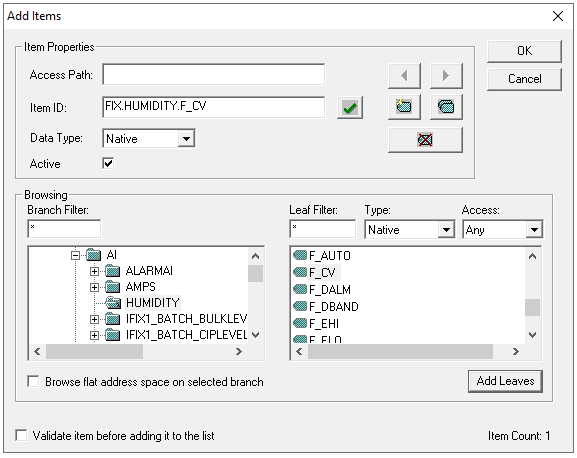This screenshot has height=458, width=577.
Task: Click leaf list vertical scrollbar thumb
Action: pyautogui.click(x=532, y=307)
